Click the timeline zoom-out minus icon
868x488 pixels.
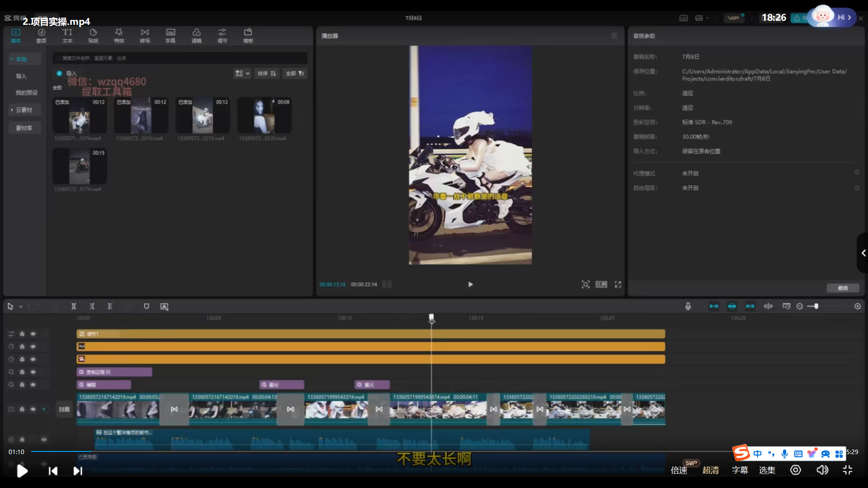click(x=799, y=306)
